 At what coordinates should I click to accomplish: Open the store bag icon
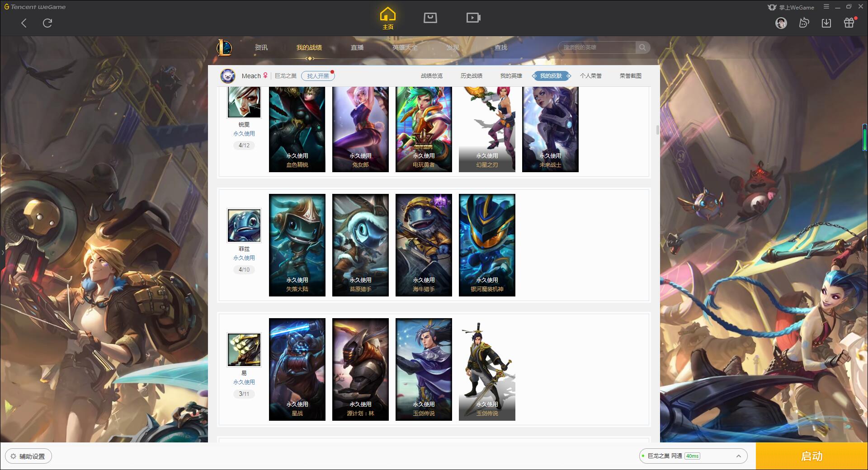click(x=430, y=18)
